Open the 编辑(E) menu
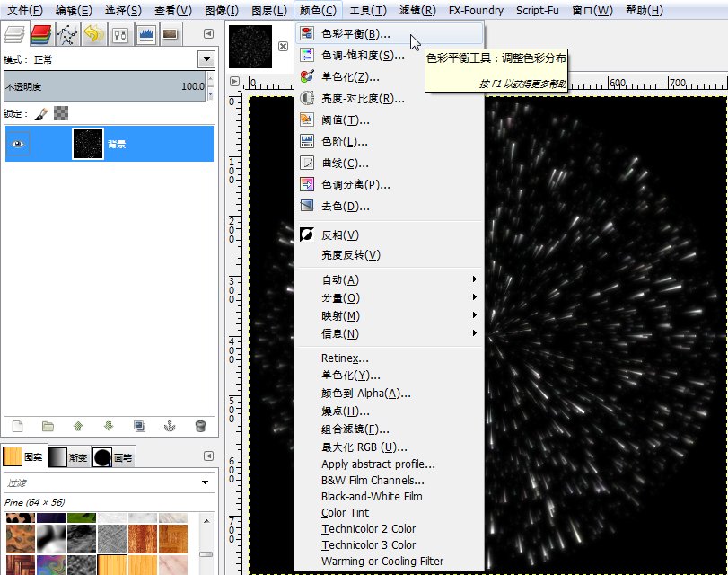This screenshot has height=575, width=728. click(74, 10)
